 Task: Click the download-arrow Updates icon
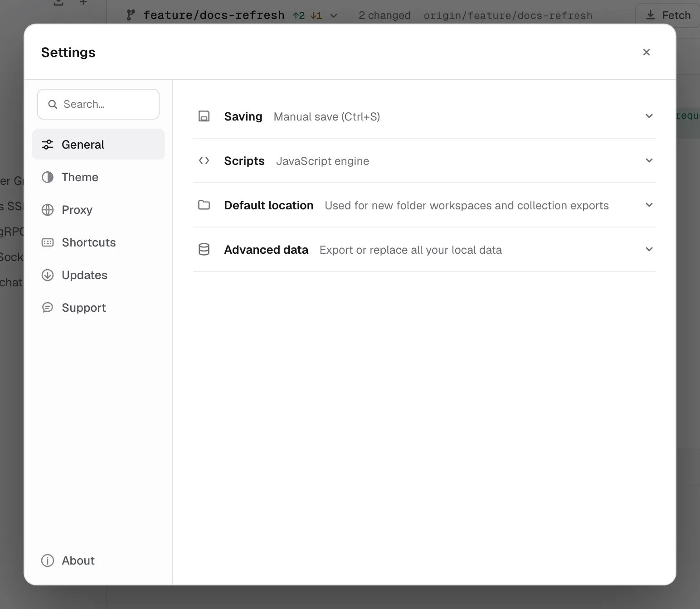[48, 275]
